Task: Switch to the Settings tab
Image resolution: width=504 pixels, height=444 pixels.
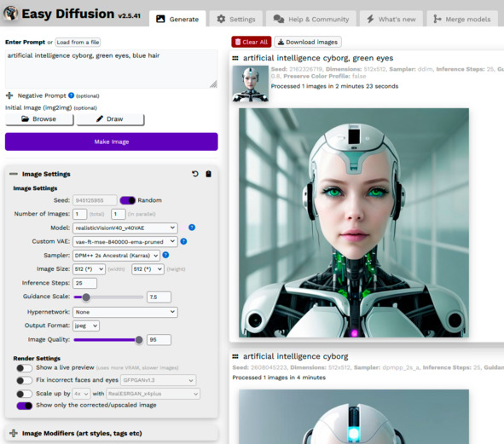Action: click(236, 19)
